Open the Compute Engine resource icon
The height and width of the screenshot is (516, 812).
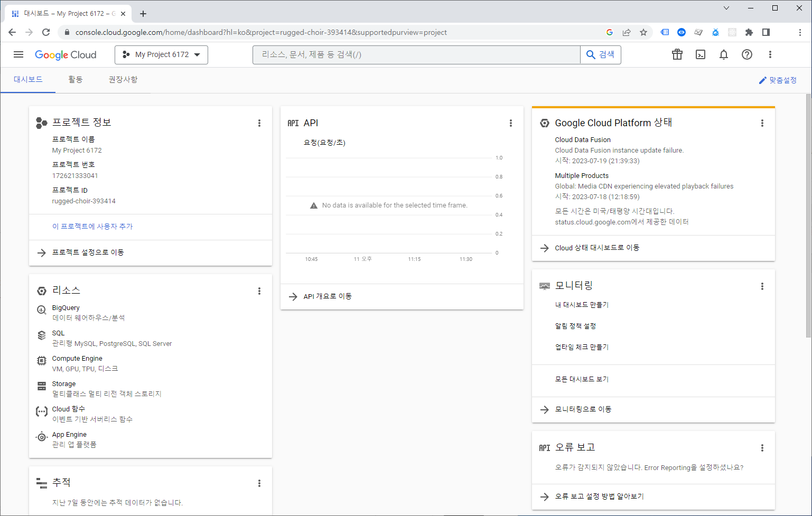click(x=42, y=361)
